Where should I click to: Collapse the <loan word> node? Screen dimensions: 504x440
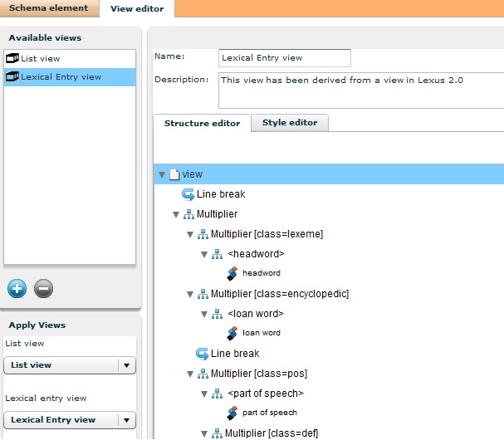(204, 315)
